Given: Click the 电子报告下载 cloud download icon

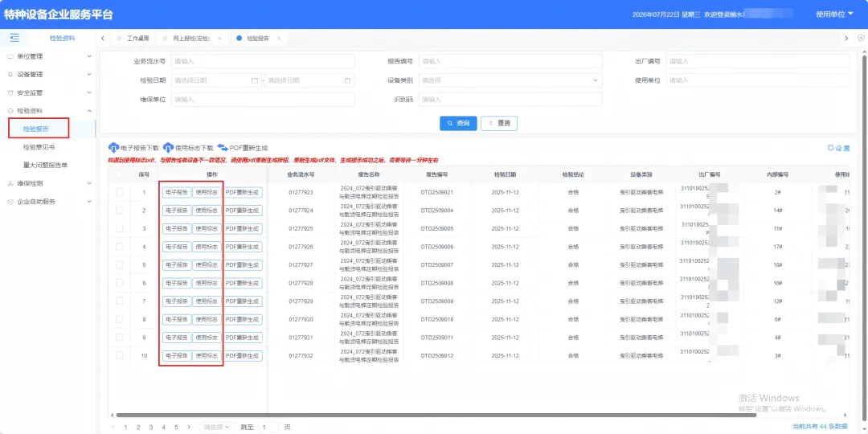Looking at the screenshot, I should click(x=113, y=148).
